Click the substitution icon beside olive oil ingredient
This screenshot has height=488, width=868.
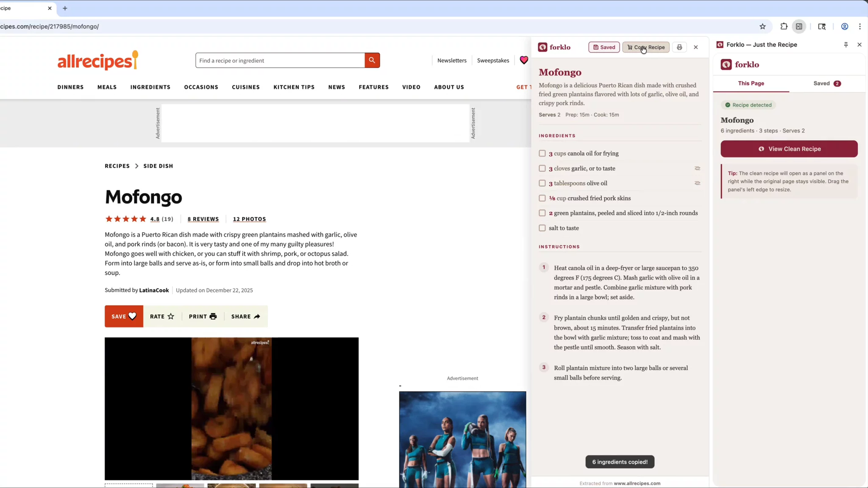coord(697,183)
